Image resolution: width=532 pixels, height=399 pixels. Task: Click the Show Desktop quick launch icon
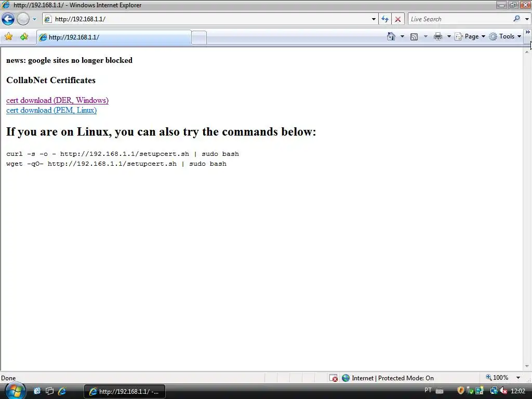pyautogui.click(x=37, y=391)
